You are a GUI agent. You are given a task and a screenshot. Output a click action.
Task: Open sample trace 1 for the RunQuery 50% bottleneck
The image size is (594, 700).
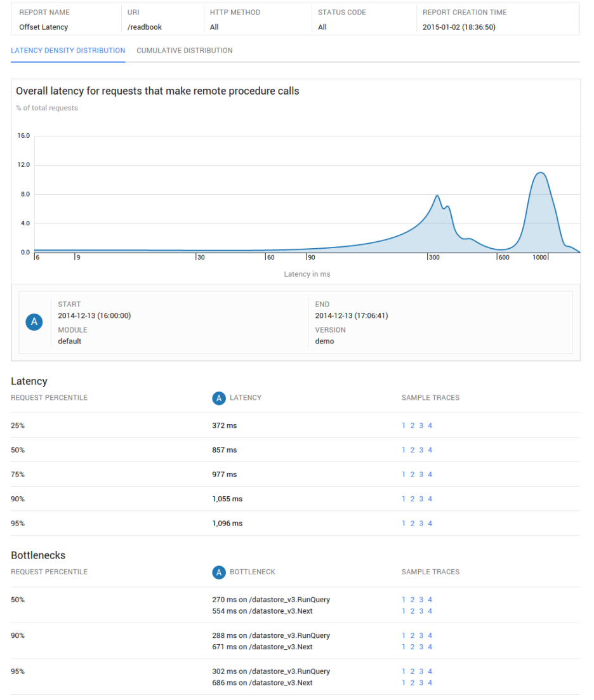point(404,599)
